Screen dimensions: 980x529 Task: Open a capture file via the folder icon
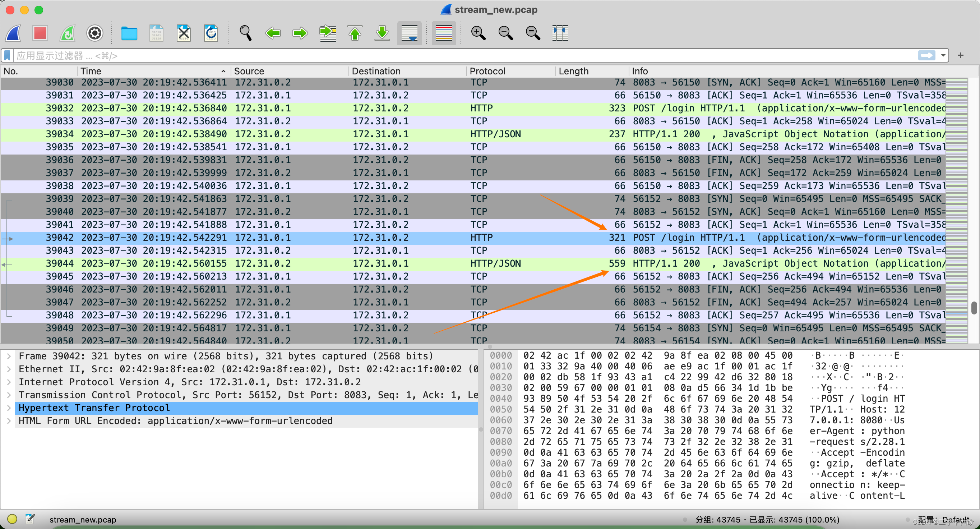[x=129, y=33]
